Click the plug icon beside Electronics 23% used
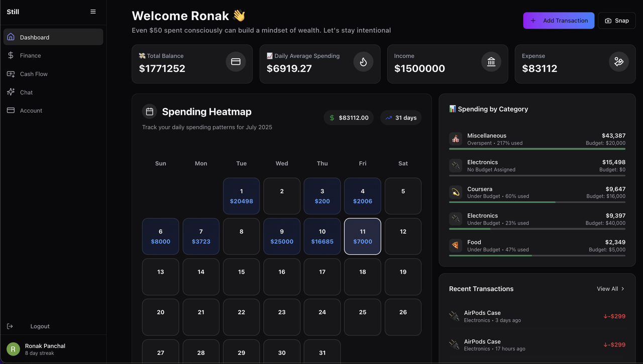 pyautogui.click(x=456, y=219)
